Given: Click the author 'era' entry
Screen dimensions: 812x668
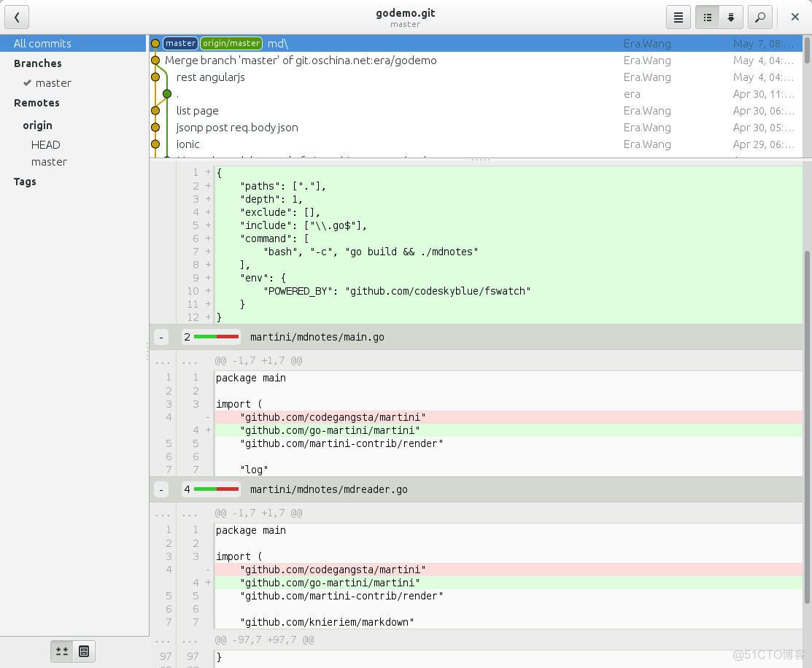Looking at the screenshot, I should coord(632,94).
